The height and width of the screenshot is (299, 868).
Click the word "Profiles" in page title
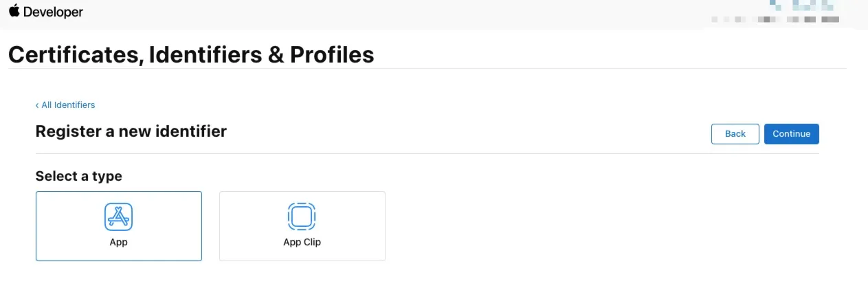click(332, 54)
